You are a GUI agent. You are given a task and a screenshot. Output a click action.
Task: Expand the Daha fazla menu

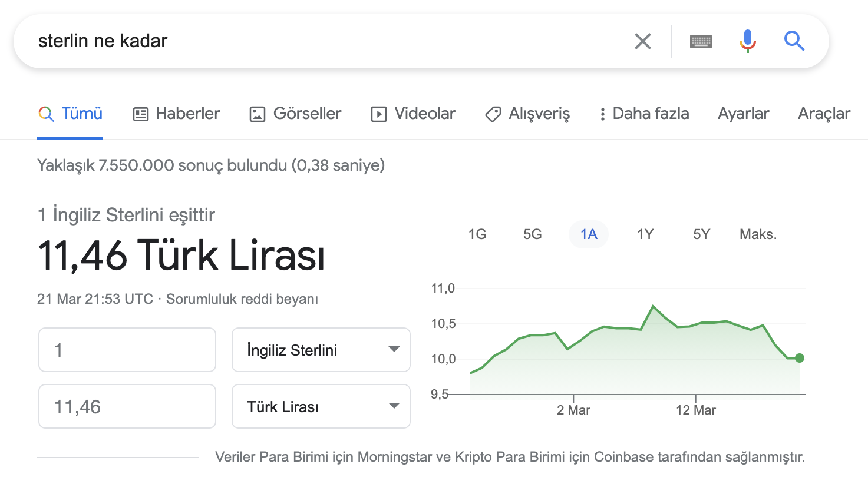(x=644, y=114)
